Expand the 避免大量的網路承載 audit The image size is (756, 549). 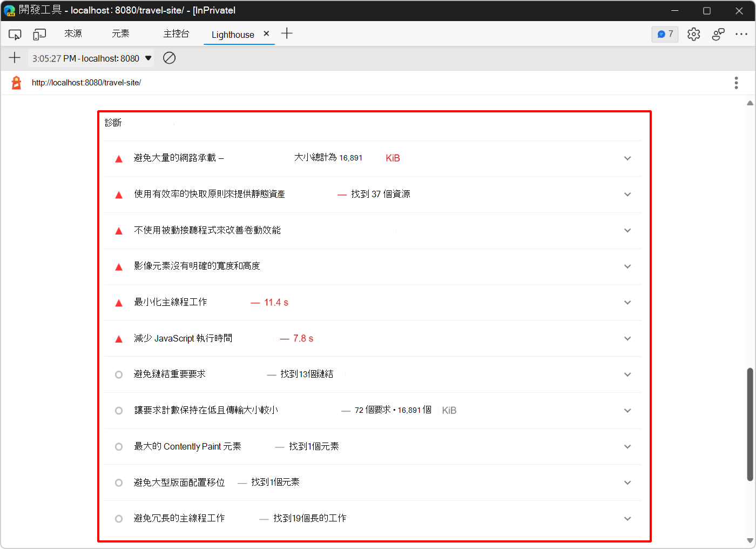tap(627, 158)
